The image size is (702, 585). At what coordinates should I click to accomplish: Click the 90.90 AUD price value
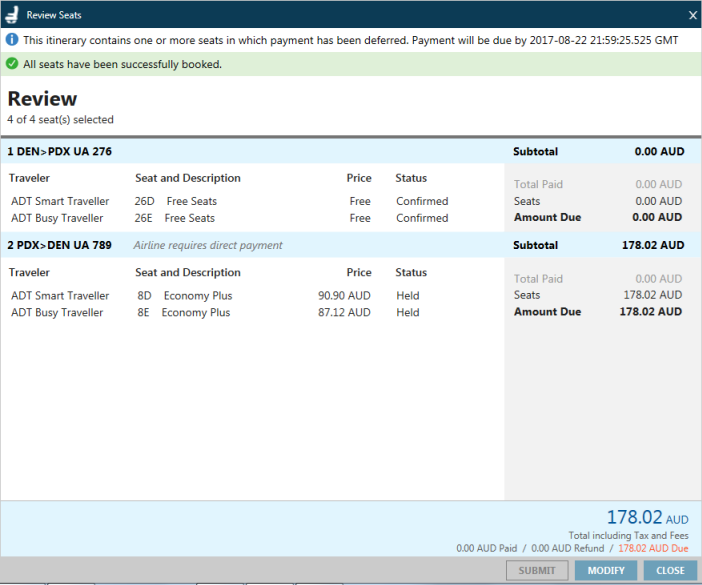click(344, 296)
